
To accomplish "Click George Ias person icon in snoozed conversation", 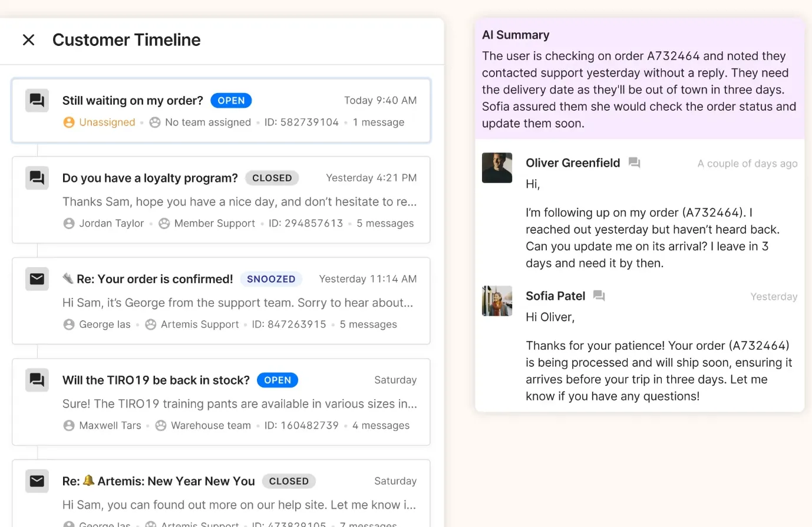I will coord(69,324).
